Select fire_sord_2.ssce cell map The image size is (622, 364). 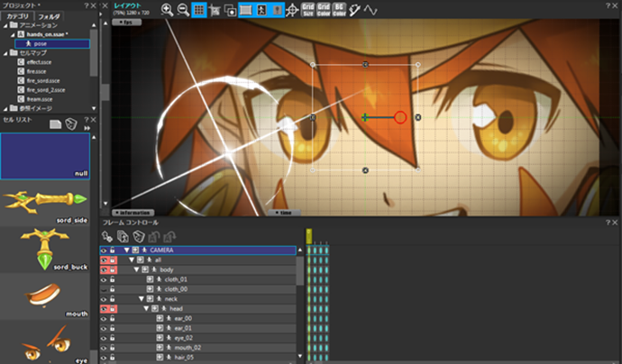(46, 90)
